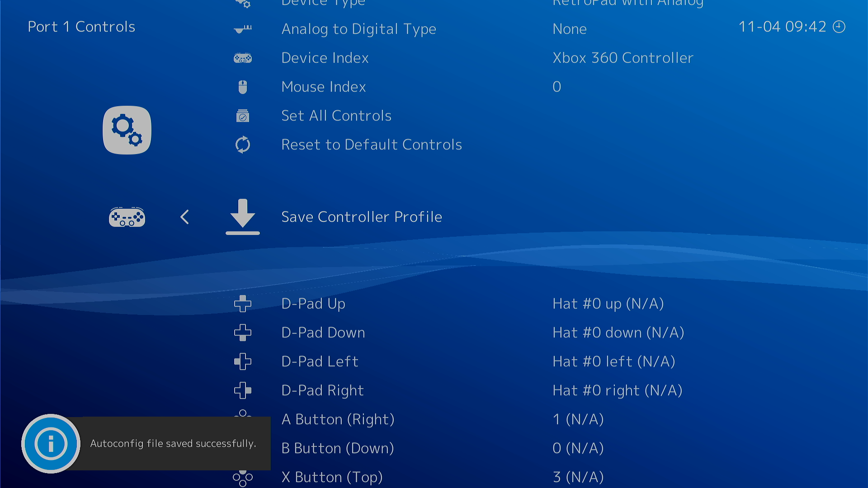Click the controller settings gear icon

coord(127,130)
